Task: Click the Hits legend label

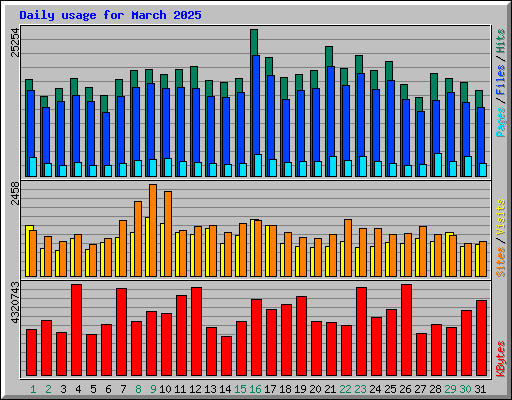Action: pos(501,41)
